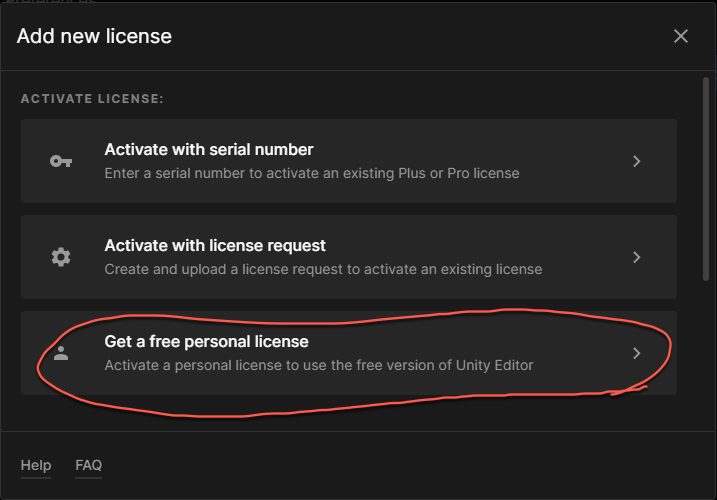Choose Activate with license request
Viewport: 717px width, 500px height.
pos(215,246)
